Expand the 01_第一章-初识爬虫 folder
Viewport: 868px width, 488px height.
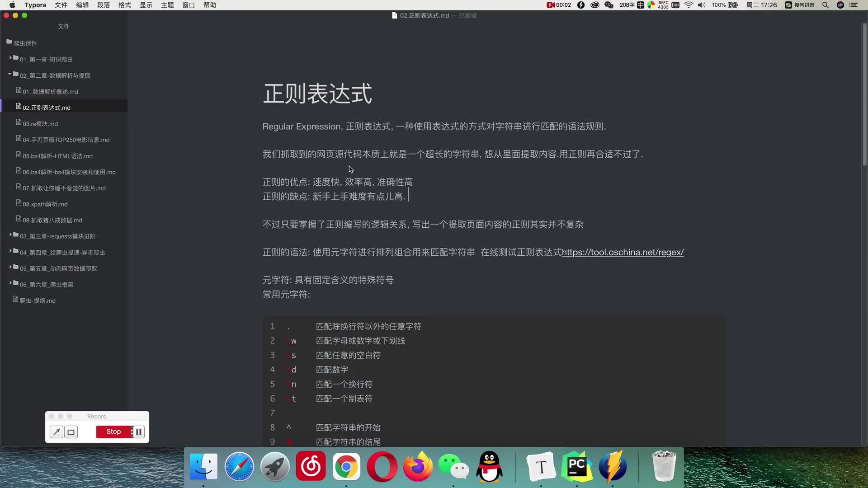pos(10,58)
